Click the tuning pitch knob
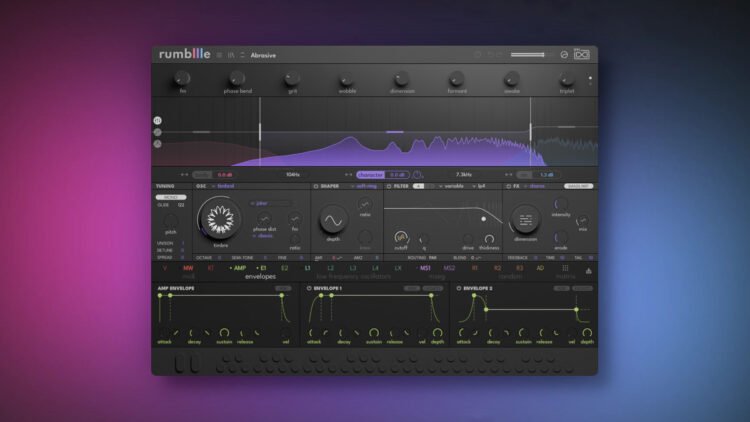The image size is (750, 422). tap(170, 221)
